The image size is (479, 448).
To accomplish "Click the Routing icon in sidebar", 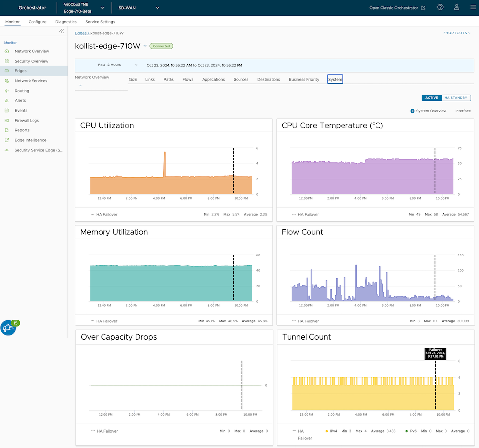I will pyautogui.click(x=7, y=91).
